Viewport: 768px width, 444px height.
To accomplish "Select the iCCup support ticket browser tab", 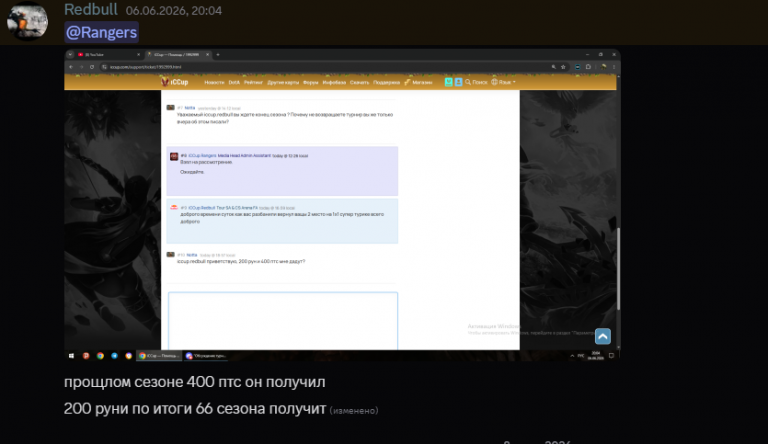I will (x=176, y=54).
